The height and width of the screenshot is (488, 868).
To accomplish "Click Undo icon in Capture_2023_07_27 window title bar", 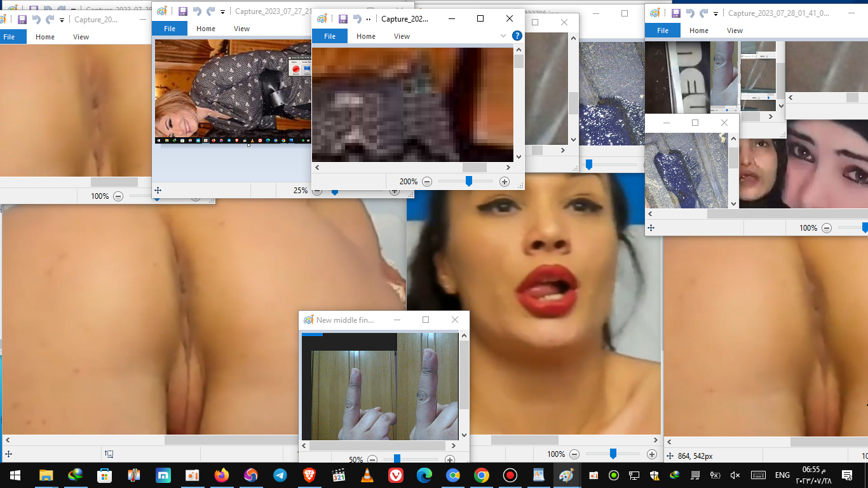I will click(x=196, y=11).
